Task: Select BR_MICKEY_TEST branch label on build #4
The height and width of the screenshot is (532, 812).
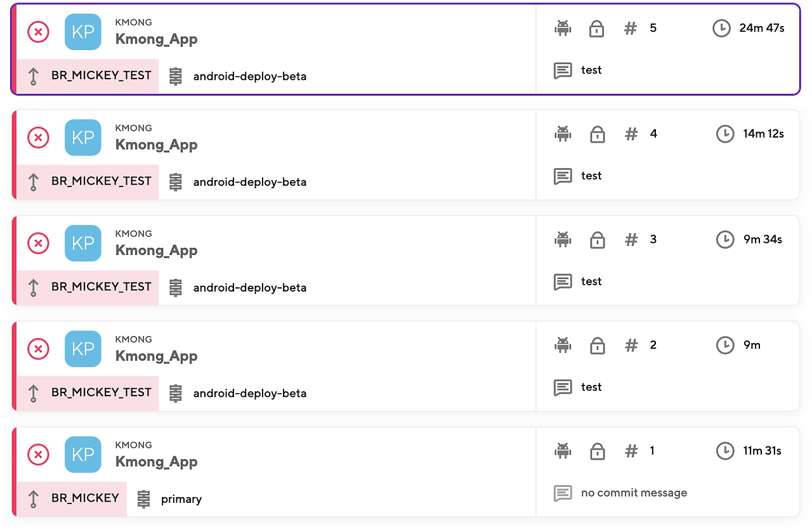Action: click(x=101, y=181)
